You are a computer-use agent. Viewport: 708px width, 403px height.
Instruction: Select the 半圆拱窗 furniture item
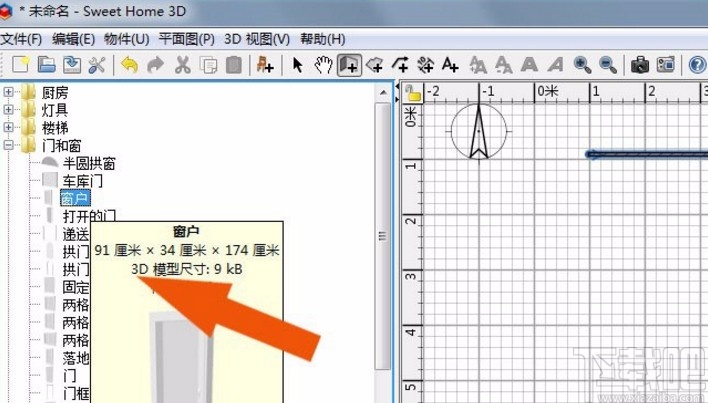pos(89,163)
